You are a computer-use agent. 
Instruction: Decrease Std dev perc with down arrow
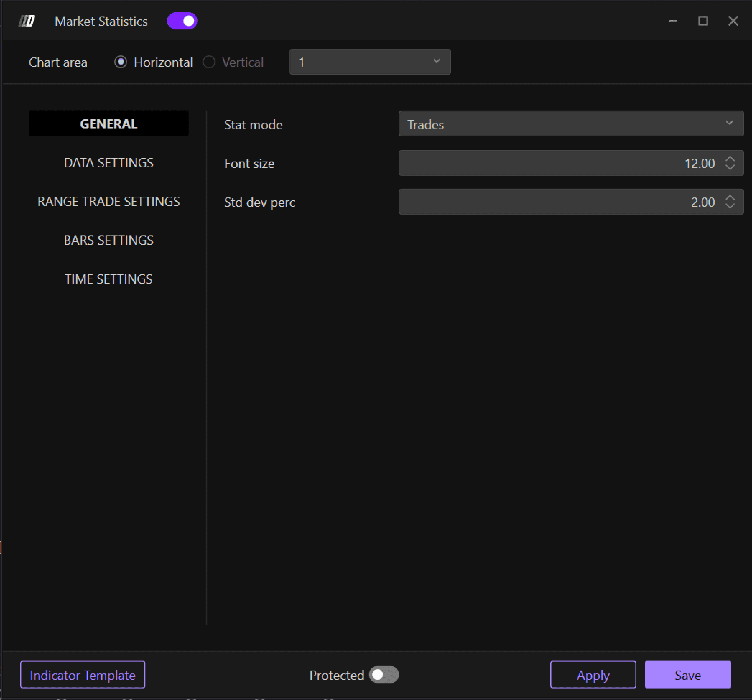pyautogui.click(x=730, y=206)
